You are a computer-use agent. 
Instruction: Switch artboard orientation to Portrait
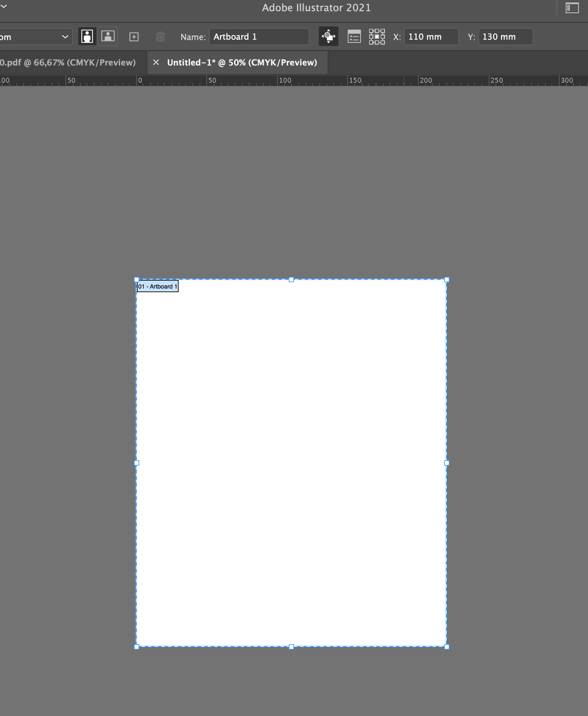pos(87,36)
